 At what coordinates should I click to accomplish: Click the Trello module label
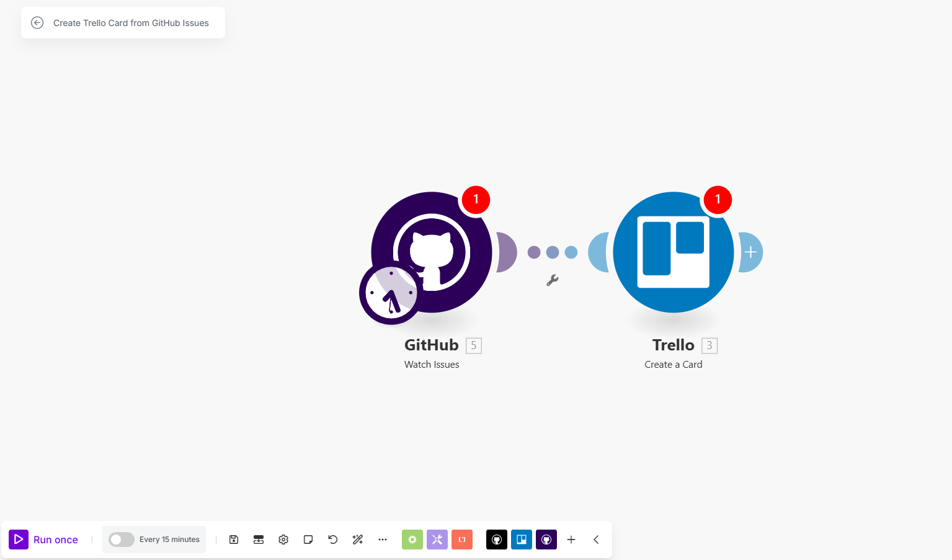click(x=673, y=345)
